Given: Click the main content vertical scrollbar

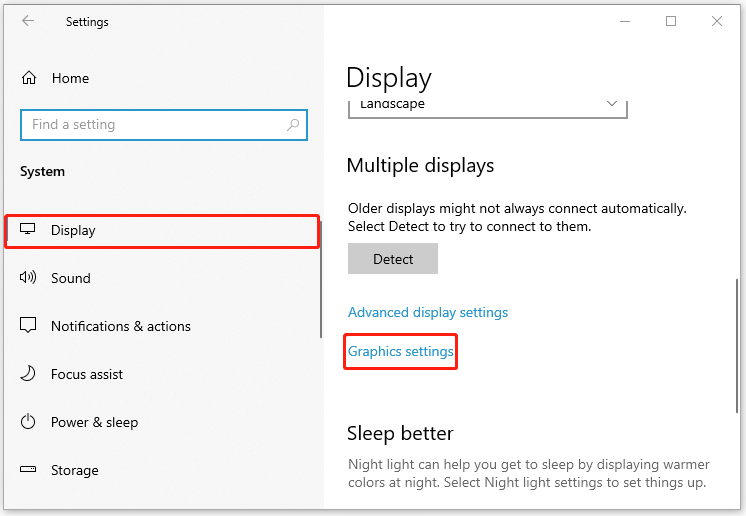Looking at the screenshot, I should (x=737, y=347).
